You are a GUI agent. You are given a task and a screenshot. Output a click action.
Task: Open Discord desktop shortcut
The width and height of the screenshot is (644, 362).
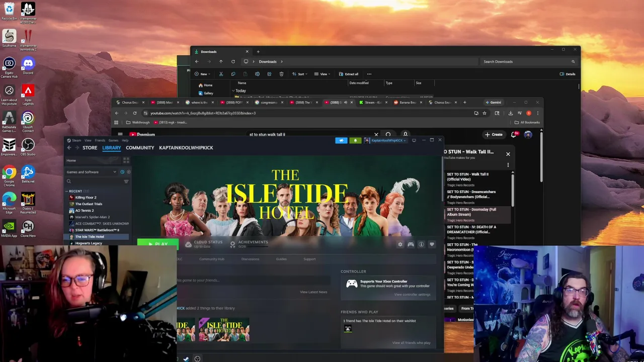tap(28, 65)
